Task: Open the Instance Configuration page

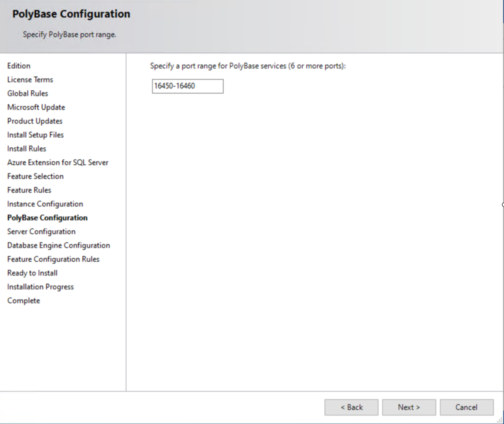Action: click(x=44, y=203)
